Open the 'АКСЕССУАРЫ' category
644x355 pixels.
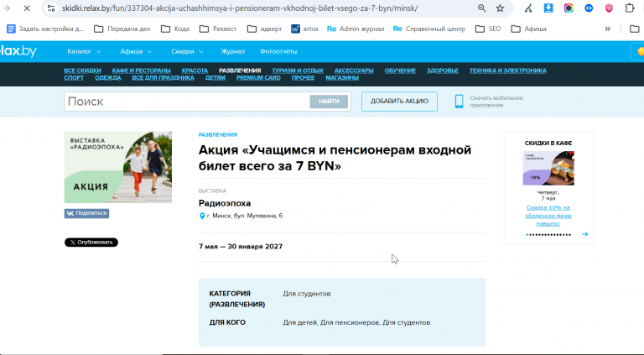point(354,70)
